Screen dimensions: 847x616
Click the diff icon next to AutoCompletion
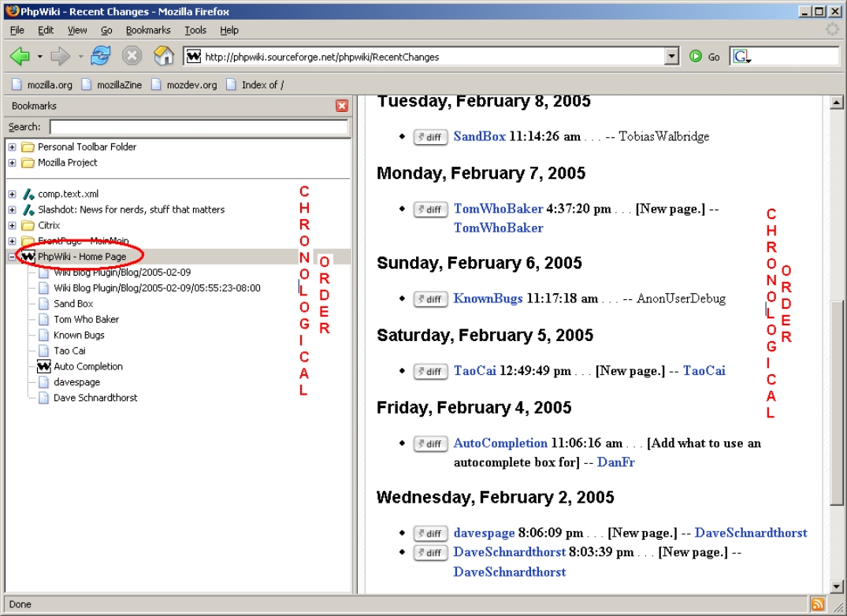pyautogui.click(x=430, y=443)
